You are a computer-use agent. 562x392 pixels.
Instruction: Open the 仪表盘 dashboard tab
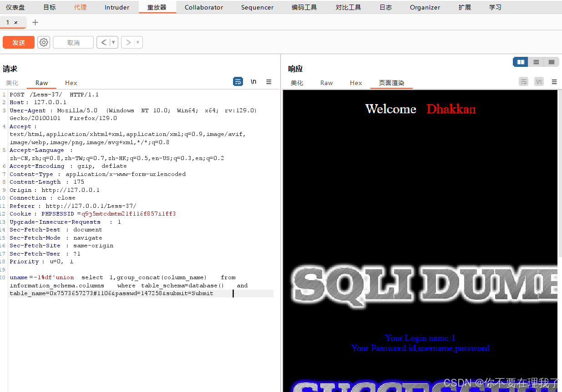click(15, 7)
